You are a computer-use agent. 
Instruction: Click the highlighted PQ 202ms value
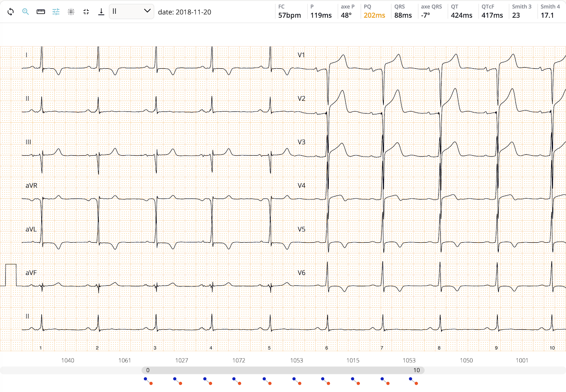pos(374,15)
